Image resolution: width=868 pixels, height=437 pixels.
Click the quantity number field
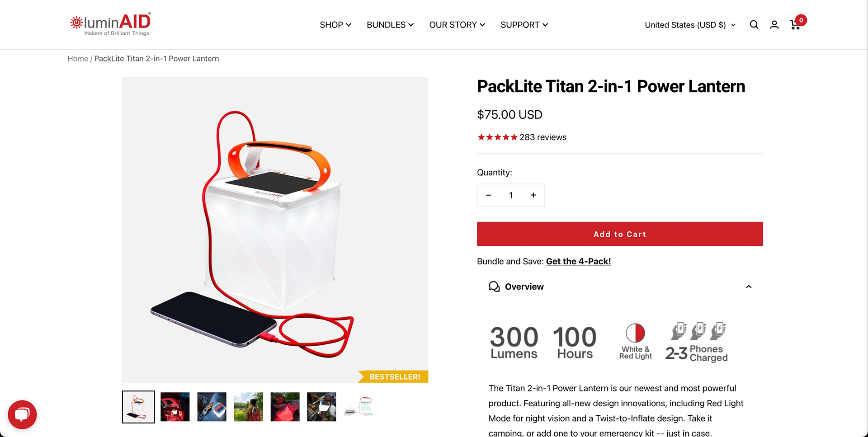[x=511, y=195]
